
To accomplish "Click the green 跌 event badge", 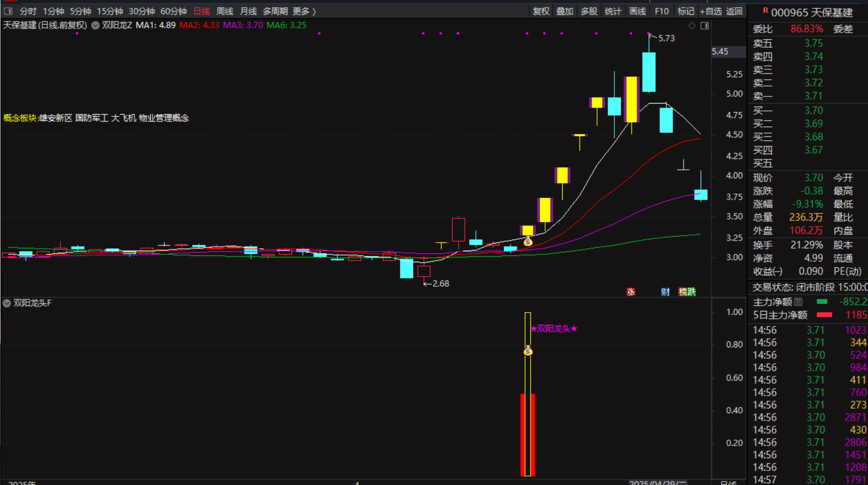I will pyautogui.click(x=691, y=292).
